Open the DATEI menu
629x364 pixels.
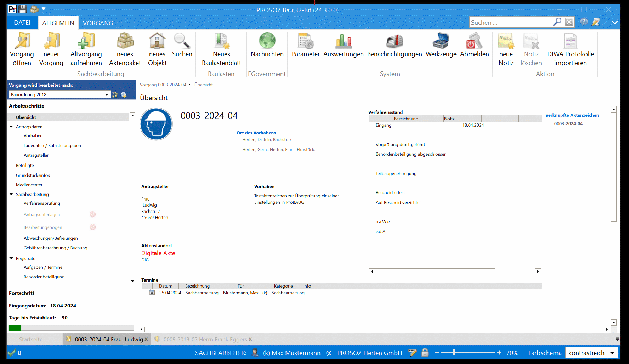22,23
